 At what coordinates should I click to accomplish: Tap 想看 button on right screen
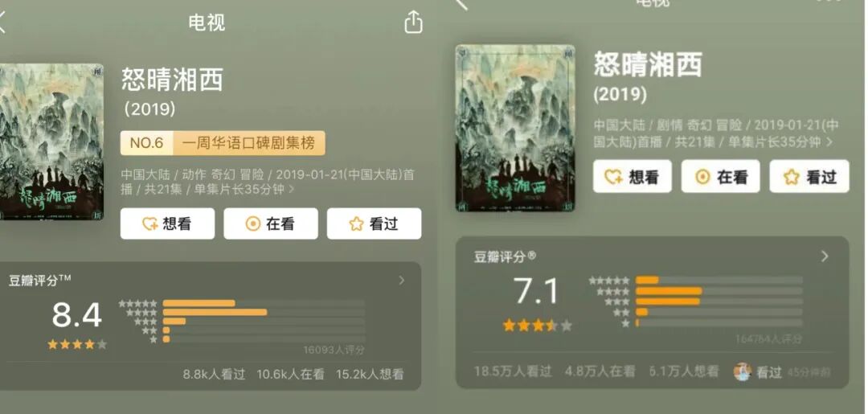(x=633, y=177)
